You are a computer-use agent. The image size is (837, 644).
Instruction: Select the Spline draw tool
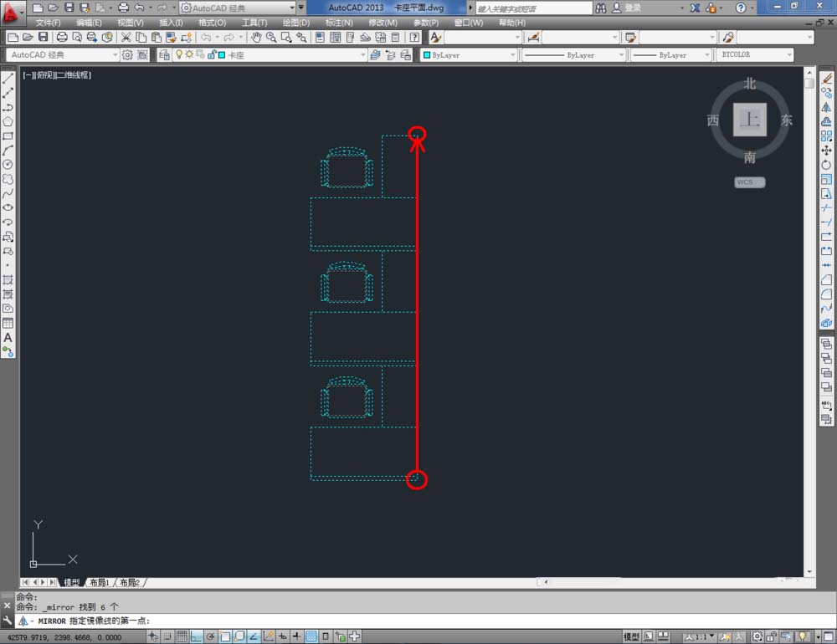pyautogui.click(x=8, y=194)
